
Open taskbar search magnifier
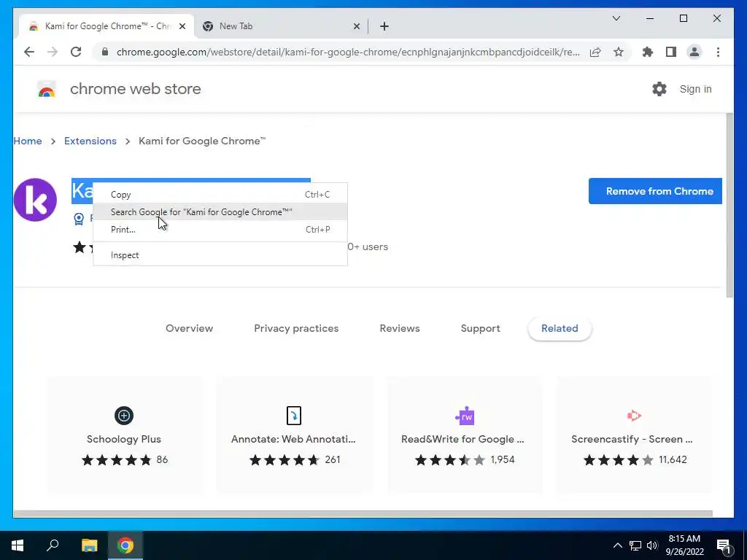tap(53, 545)
